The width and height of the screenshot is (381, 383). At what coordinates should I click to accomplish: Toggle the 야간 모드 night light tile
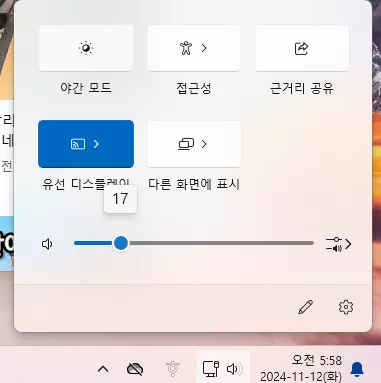(86, 48)
